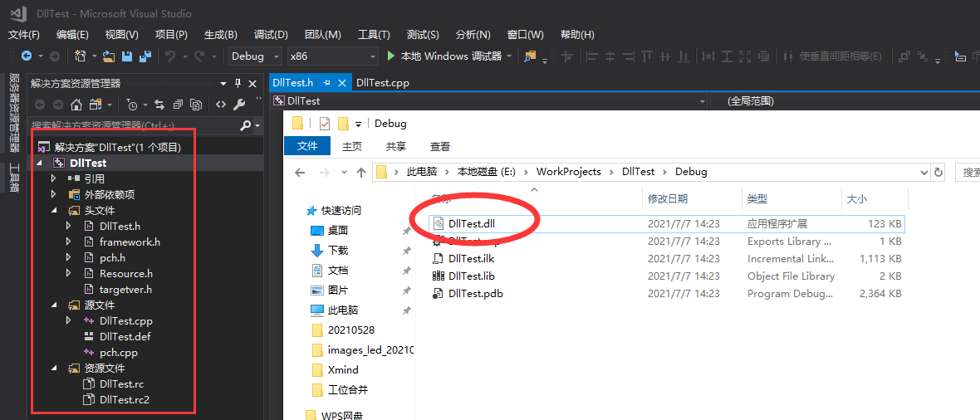Image resolution: width=980 pixels, height=420 pixels.
Task: Collapse the 源文件 folder
Action: tap(54, 305)
